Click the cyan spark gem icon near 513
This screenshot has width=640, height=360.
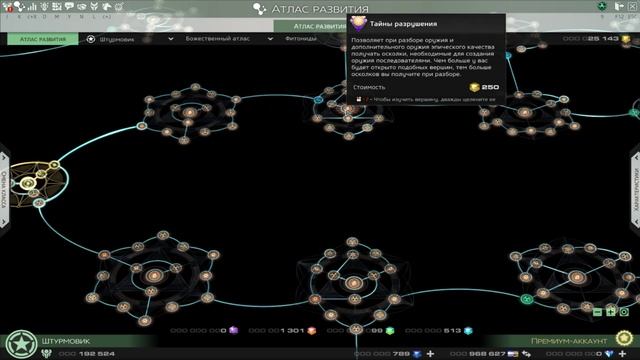tap(468, 331)
